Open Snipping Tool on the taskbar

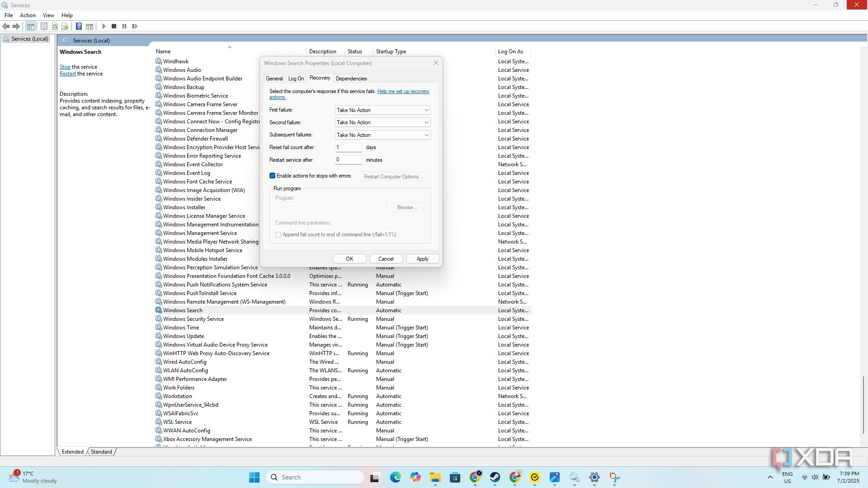tap(614, 477)
